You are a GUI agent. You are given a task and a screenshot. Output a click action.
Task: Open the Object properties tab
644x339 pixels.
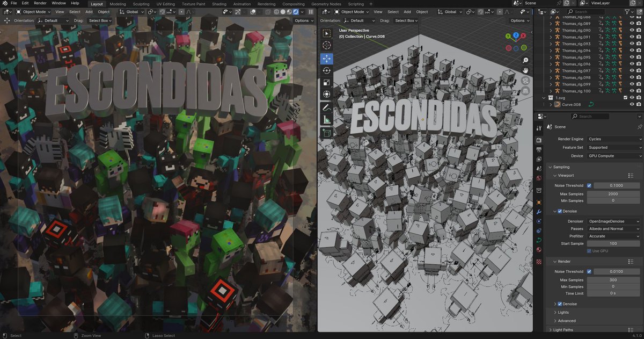pyautogui.click(x=539, y=202)
